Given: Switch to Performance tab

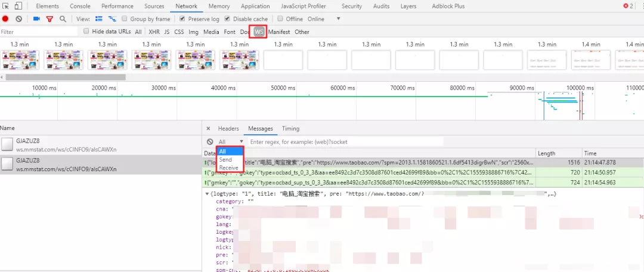Looking at the screenshot, I should tap(117, 6).
